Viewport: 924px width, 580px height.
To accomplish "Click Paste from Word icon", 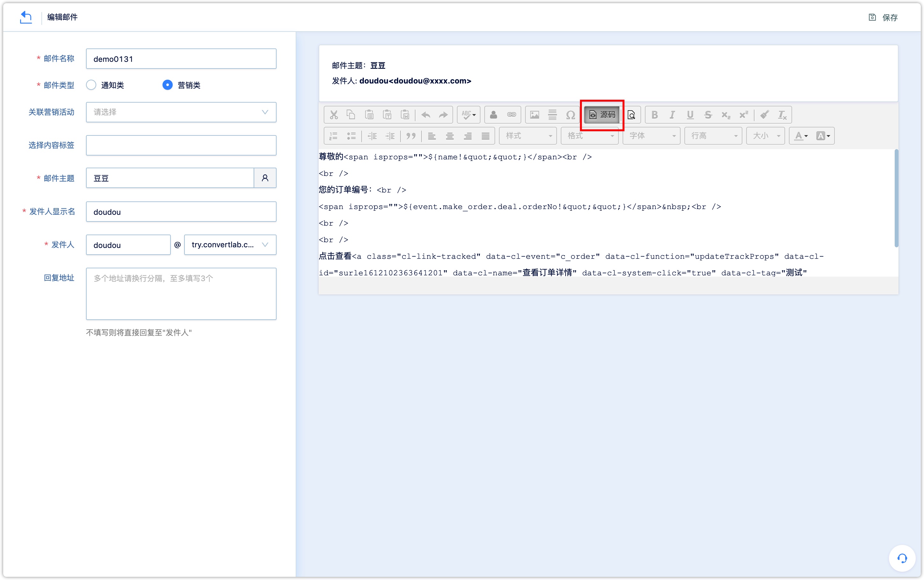I will [x=405, y=115].
